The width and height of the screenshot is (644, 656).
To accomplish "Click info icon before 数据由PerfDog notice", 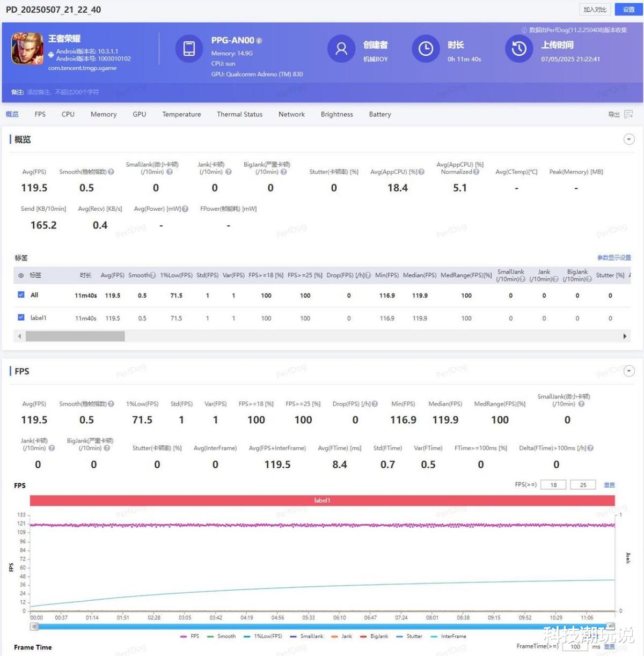I will 524,30.
